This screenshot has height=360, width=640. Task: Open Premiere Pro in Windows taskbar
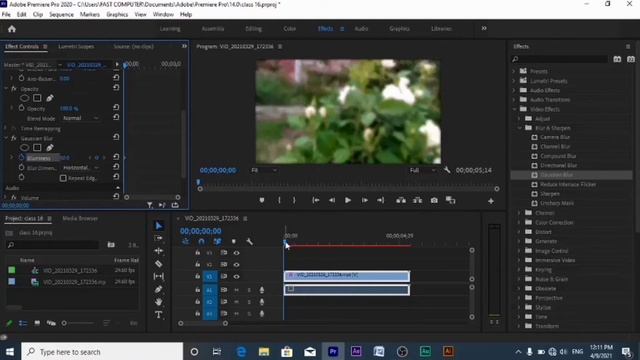[x=333, y=351]
